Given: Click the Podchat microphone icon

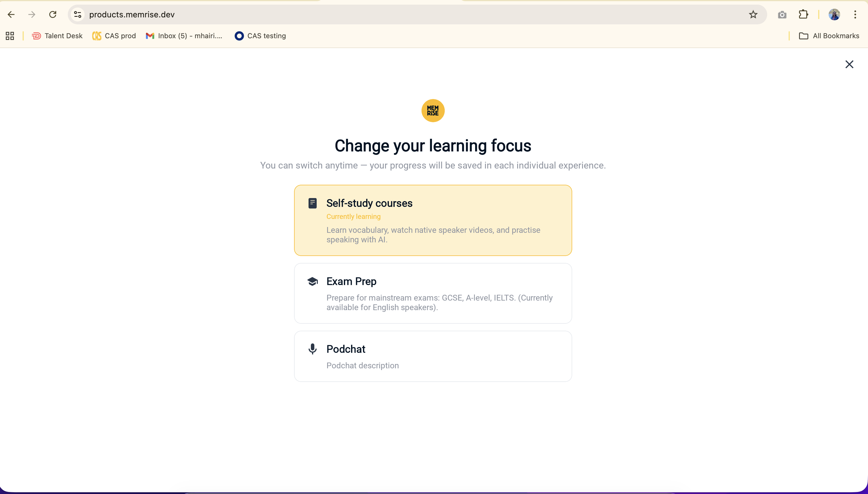Looking at the screenshot, I should (312, 349).
